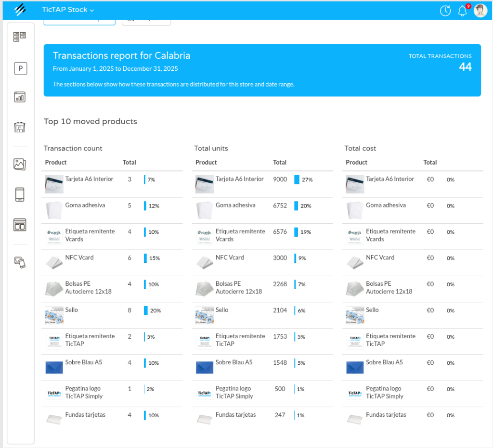The image size is (493, 448).
Task: Open the partially hidden store selector field
Action: click(79, 22)
